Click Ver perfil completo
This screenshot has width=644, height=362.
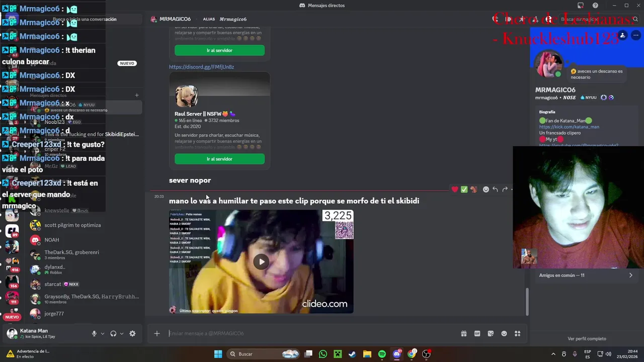587,339
